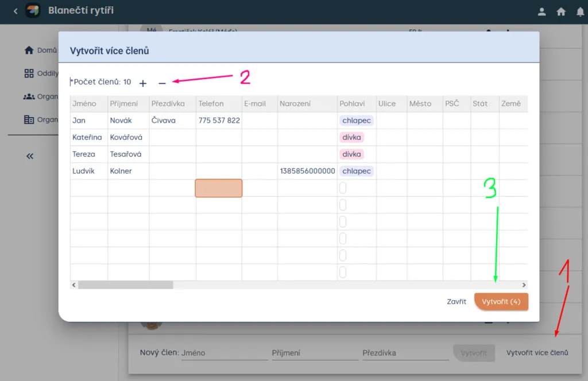Open gender chip for Kateřina Kovářová

[x=351, y=138]
